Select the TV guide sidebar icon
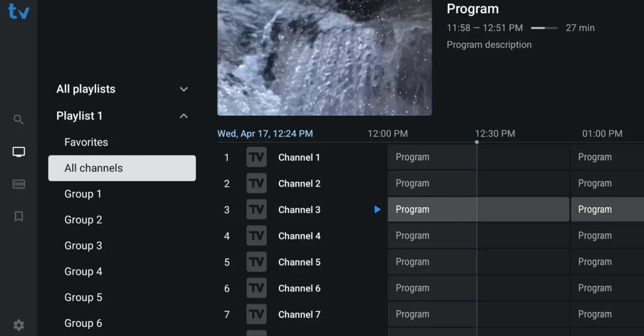Viewport: 644px width, 336px height. (19, 152)
